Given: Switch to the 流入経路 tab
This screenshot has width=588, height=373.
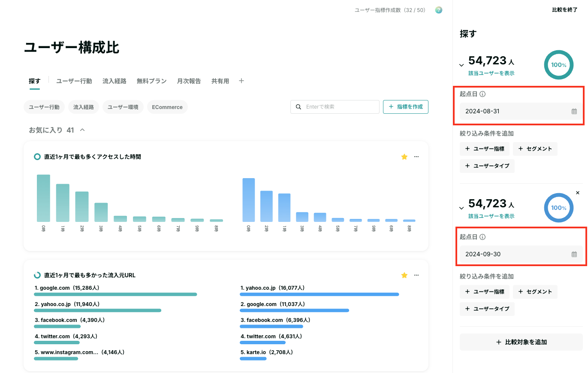Looking at the screenshot, I should [x=115, y=81].
